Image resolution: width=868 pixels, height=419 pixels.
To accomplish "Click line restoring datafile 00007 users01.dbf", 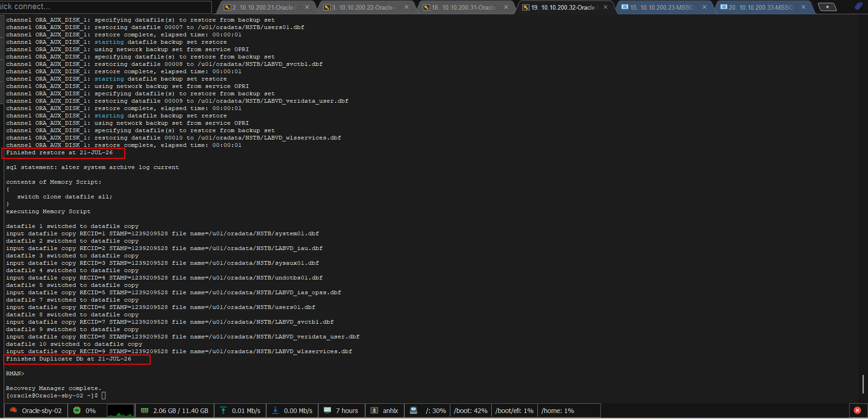I will point(155,27).
